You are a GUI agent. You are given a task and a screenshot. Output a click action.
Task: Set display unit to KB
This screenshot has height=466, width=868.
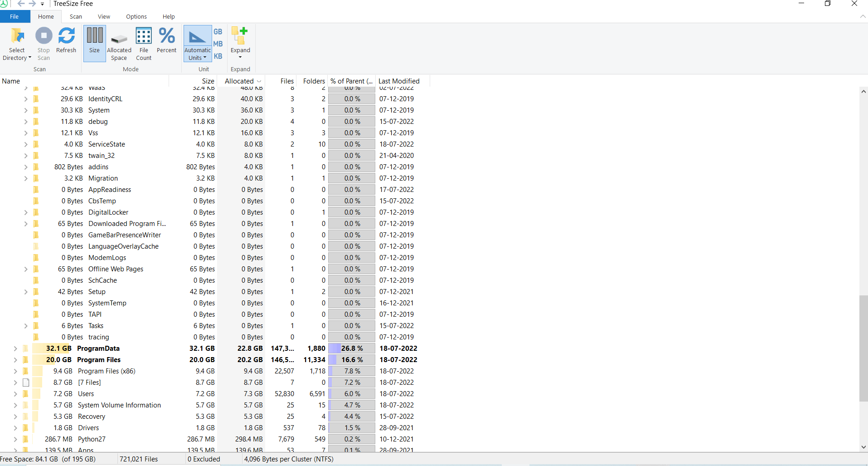[x=218, y=56]
